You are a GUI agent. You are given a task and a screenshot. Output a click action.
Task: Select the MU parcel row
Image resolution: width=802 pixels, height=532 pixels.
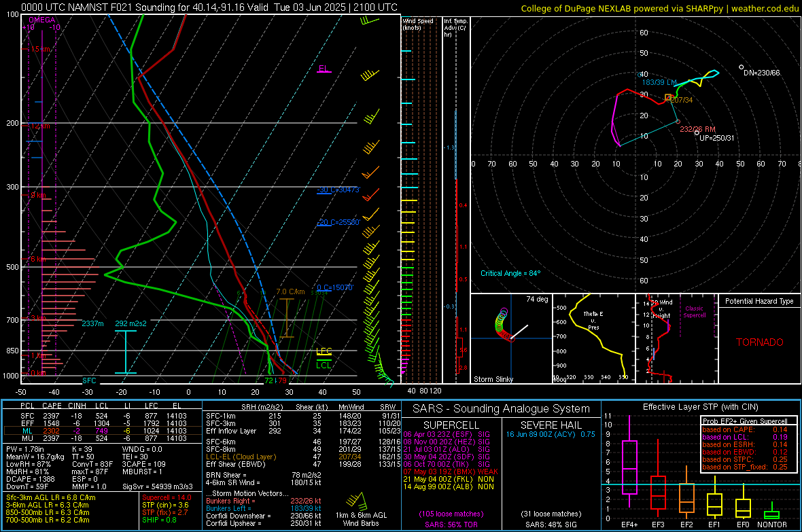(103, 438)
